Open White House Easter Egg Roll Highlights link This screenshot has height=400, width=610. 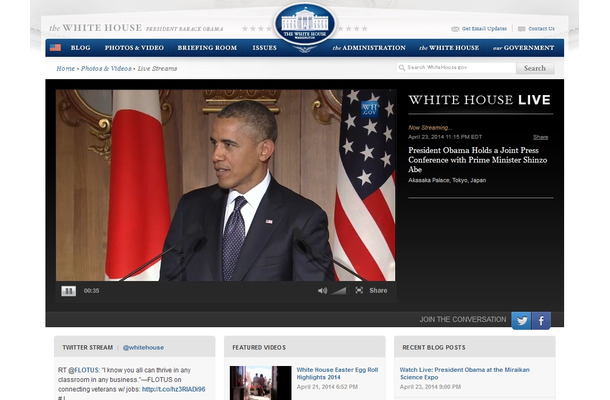click(x=337, y=374)
